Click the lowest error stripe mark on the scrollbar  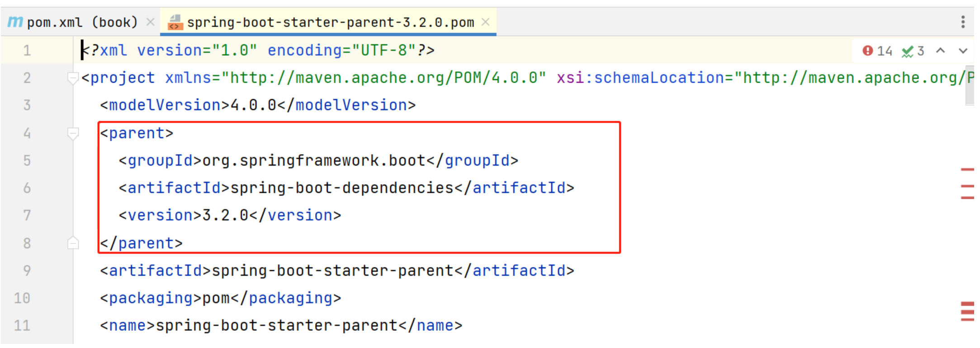pyautogui.click(x=967, y=320)
